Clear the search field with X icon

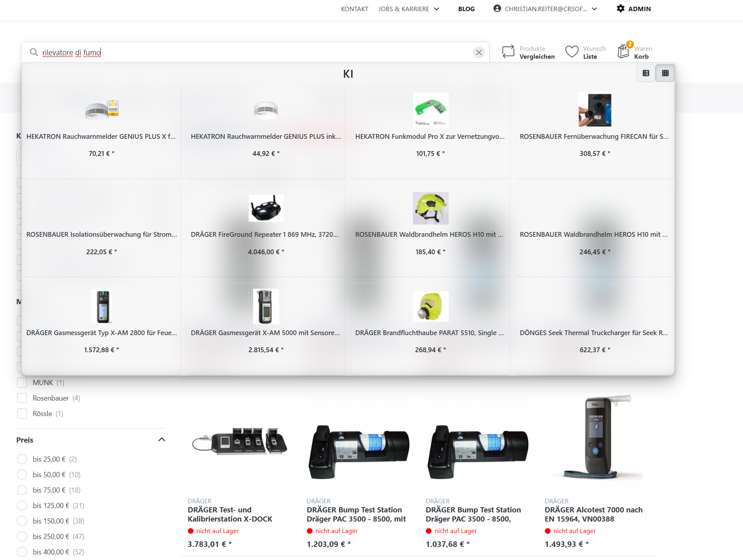[x=479, y=52]
